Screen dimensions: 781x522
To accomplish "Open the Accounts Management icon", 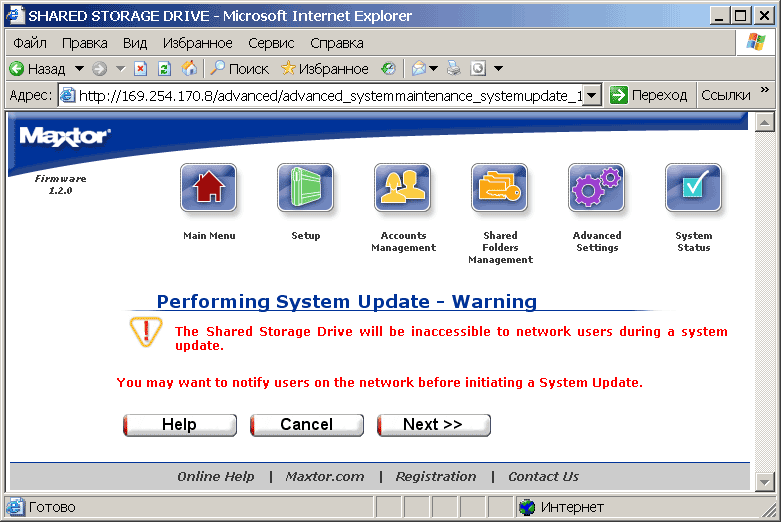I will (402, 188).
